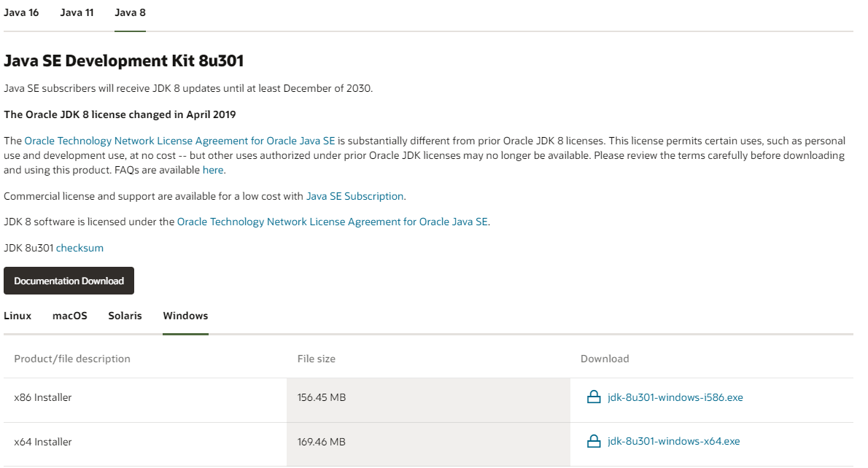Switch to the macOS downloads tab

[70, 316]
